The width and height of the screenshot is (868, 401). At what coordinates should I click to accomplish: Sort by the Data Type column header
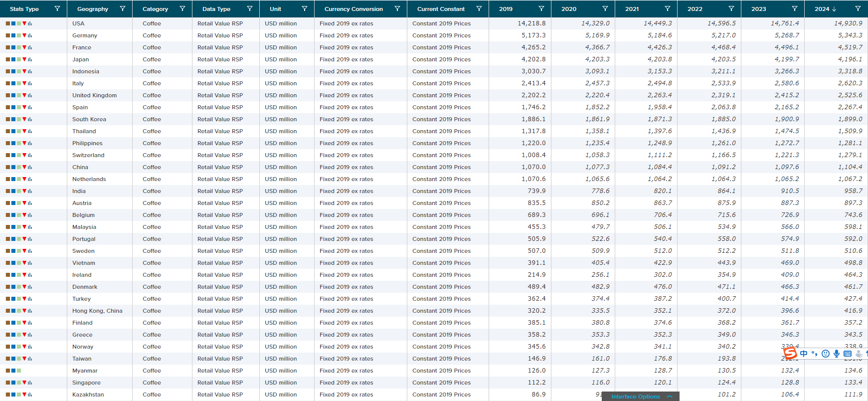pyautogui.click(x=216, y=9)
